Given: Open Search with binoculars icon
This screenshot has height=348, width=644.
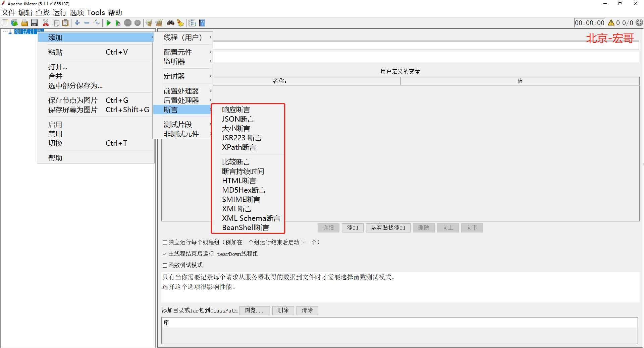Looking at the screenshot, I should pyautogui.click(x=171, y=23).
